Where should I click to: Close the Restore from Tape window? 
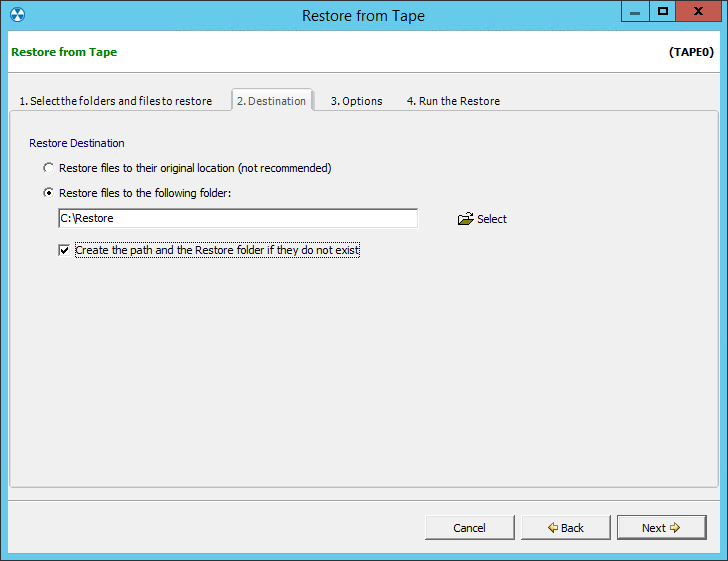click(698, 12)
